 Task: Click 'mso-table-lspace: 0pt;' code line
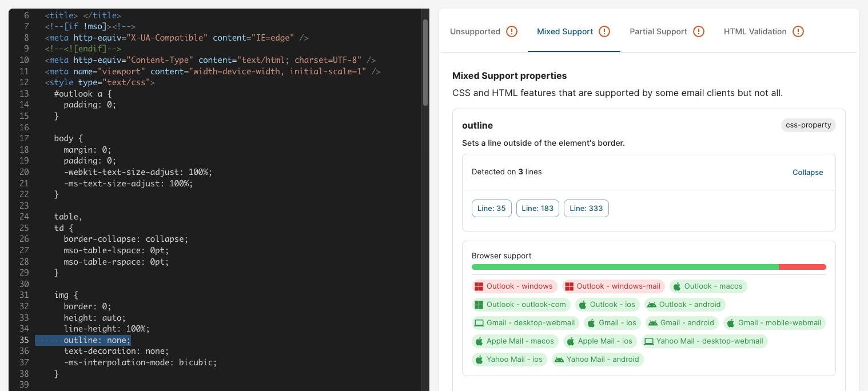tap(116, 250)
